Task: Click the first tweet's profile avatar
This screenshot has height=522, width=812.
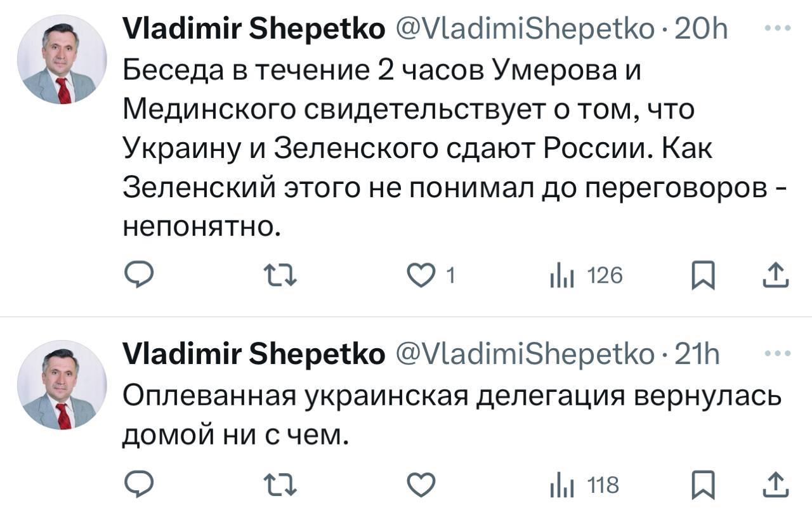Action: [x=62, y=60]
